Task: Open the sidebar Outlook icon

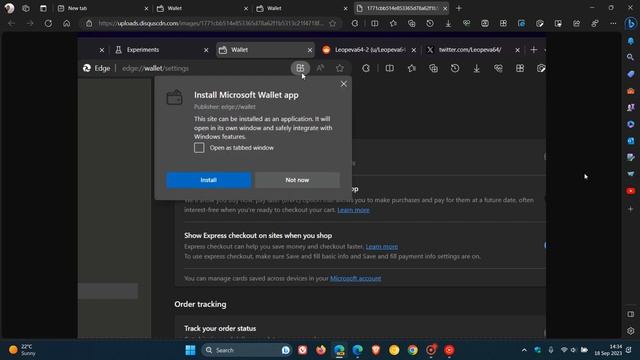Action: 631,141
